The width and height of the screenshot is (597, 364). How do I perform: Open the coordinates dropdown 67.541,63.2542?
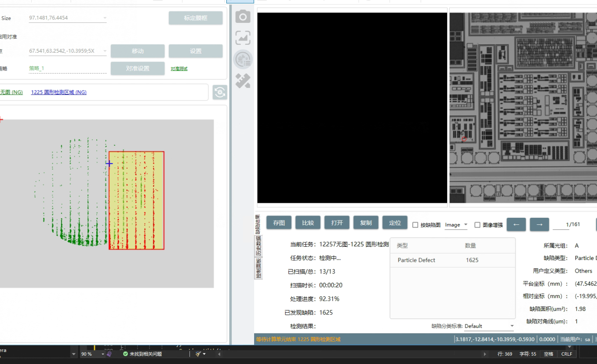[x=68, y=51]
